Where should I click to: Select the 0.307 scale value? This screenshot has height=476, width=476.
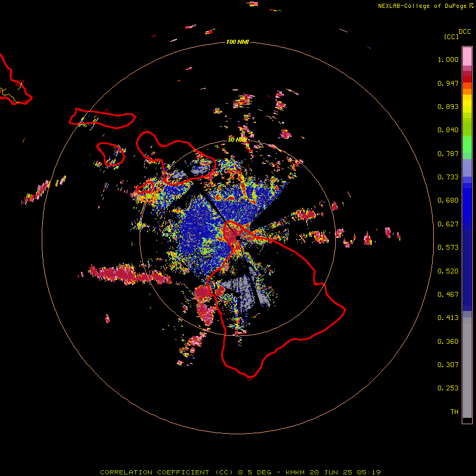tap(448, 365)
